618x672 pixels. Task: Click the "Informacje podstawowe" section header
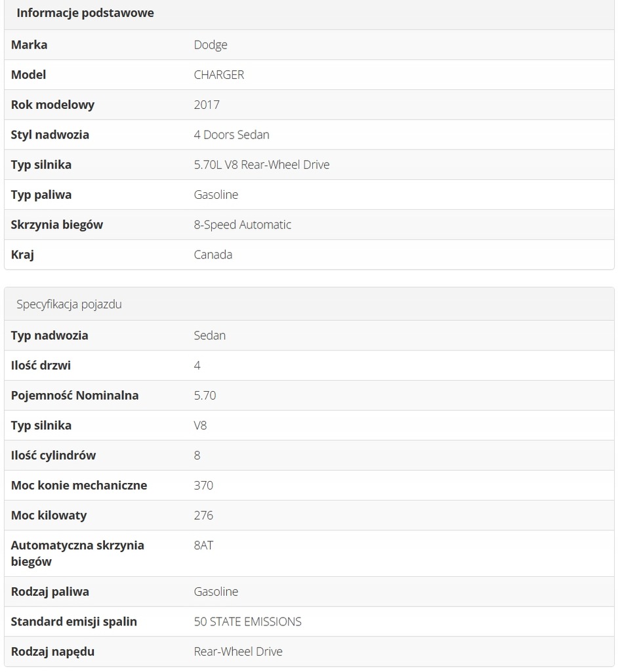point(85,13)
